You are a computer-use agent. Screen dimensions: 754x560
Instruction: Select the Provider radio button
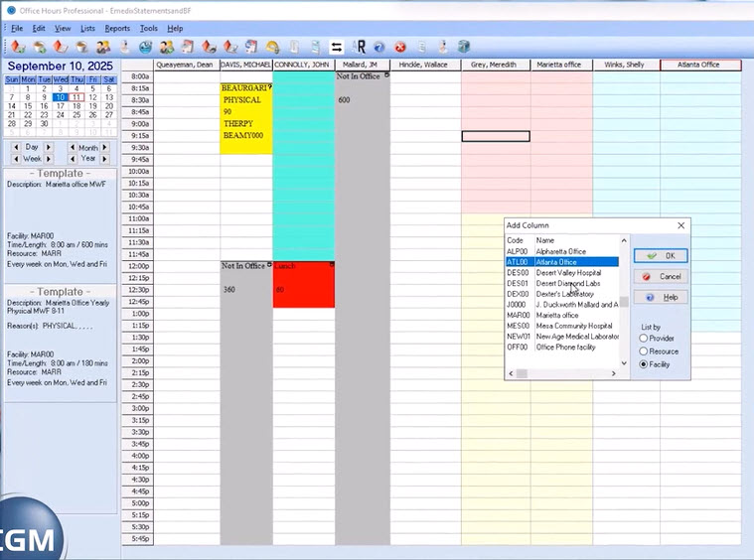pos(644,339)
